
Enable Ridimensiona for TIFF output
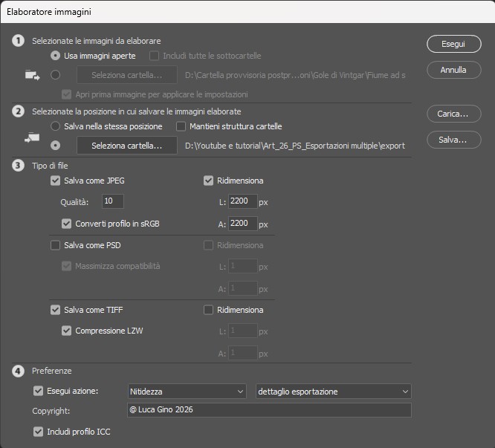pyautogui.click(x=209, y=310)
